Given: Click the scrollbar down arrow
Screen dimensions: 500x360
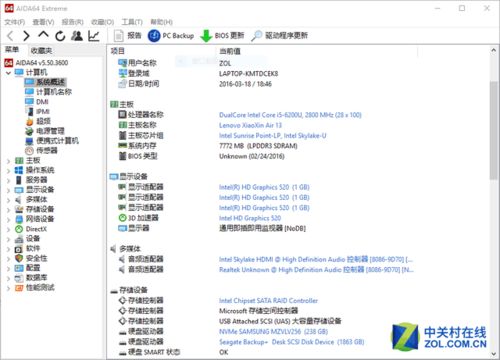Looking at the screenshot, I should (x=494, y=354).
